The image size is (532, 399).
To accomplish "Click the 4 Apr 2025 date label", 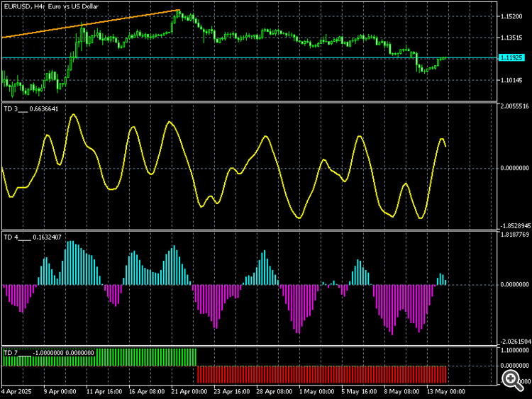I will coord(16,391).
